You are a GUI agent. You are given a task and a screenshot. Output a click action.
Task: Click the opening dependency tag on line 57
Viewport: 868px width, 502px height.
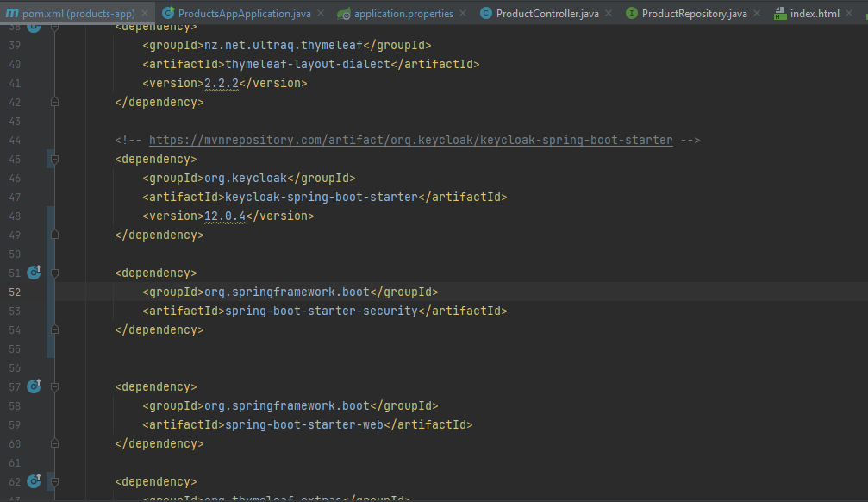pos(156,386)
